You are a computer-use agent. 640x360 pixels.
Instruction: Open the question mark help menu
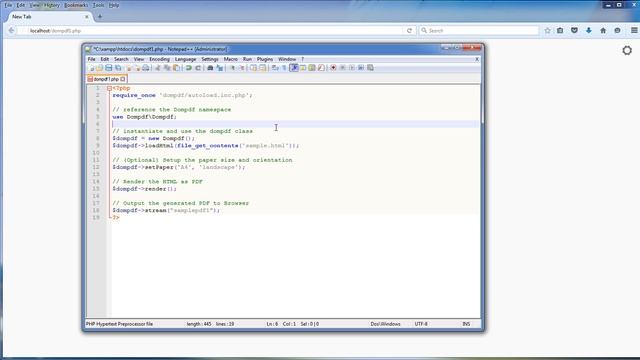pos(302,59)
